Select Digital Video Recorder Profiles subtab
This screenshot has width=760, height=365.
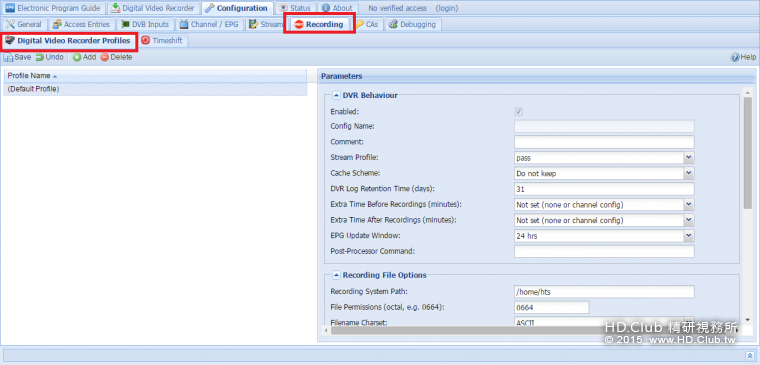pyautogui.click(x=69, y=41)
